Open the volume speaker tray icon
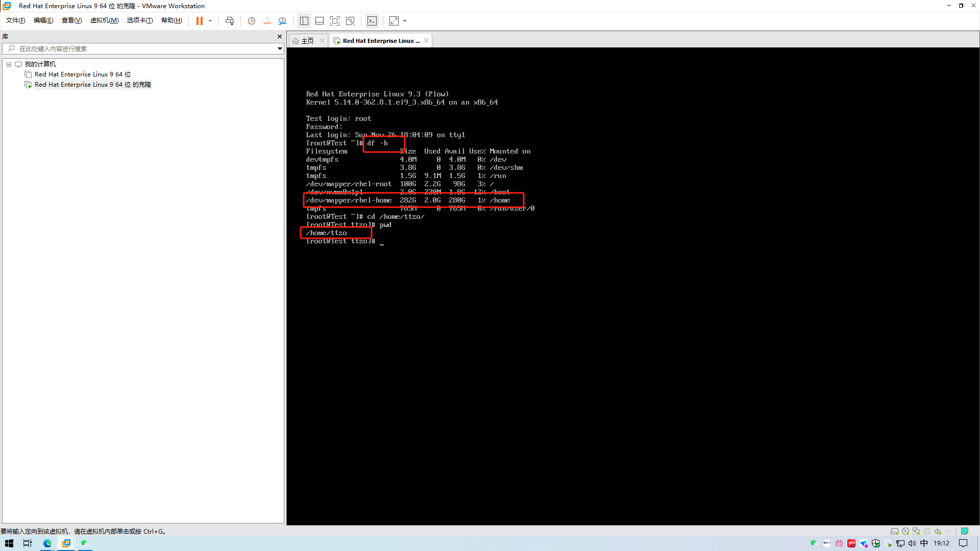The height and width of the screenshot is (551, 980). (x=912, y=543)
